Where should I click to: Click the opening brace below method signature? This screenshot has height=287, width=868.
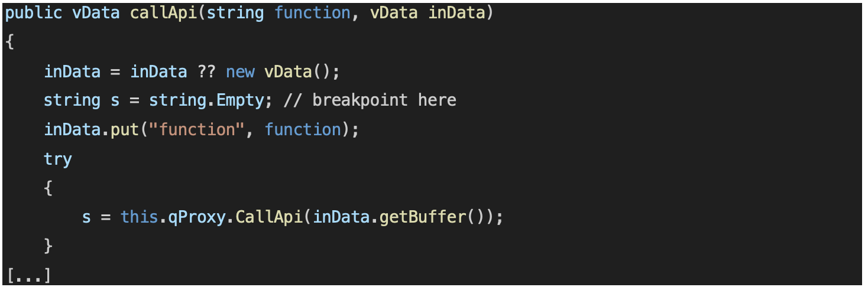pos(9,43)
